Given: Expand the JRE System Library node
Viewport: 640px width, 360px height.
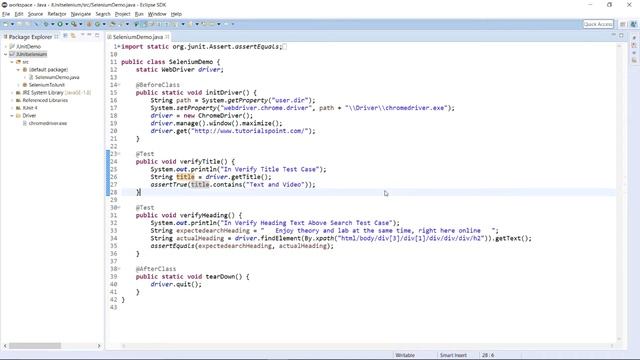Looking at the screenshot, I should click(x=12, y=93).
